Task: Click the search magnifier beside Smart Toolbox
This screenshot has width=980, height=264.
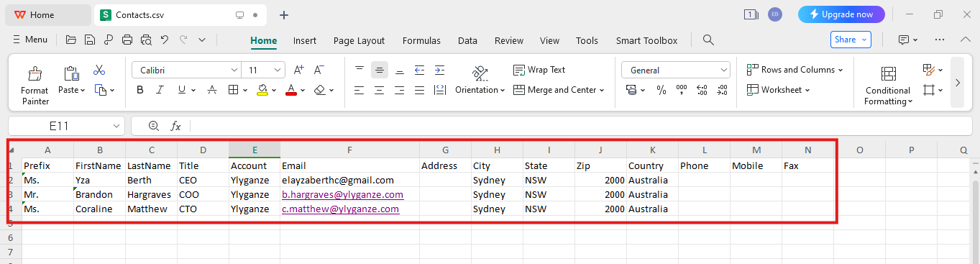Action: pyautogui.click(x=708, y=40)
